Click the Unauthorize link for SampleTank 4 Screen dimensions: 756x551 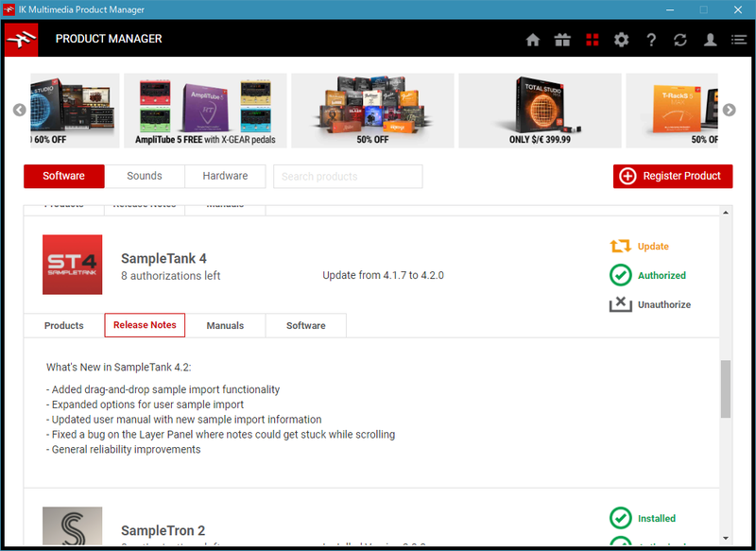point(664,304)
